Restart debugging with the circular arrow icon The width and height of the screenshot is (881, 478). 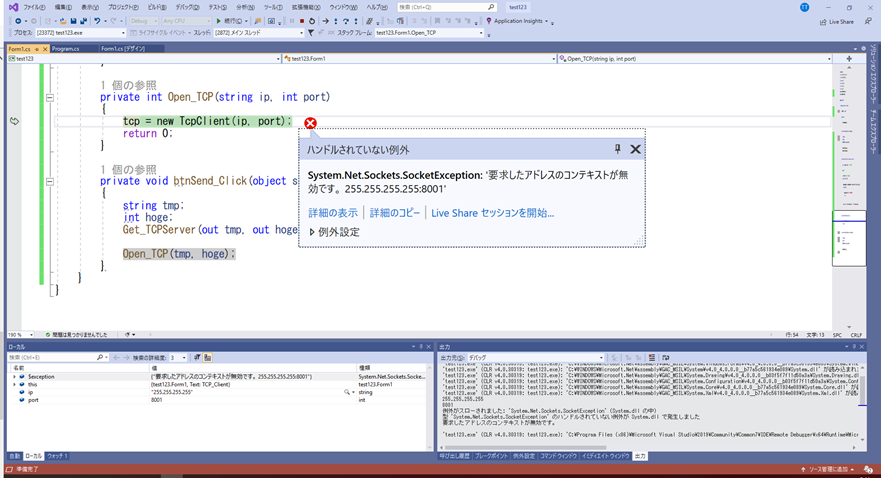pos(312,21)
